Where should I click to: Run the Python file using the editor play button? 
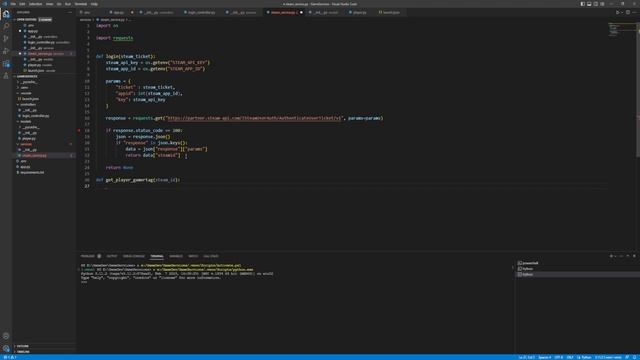[618, 13]
